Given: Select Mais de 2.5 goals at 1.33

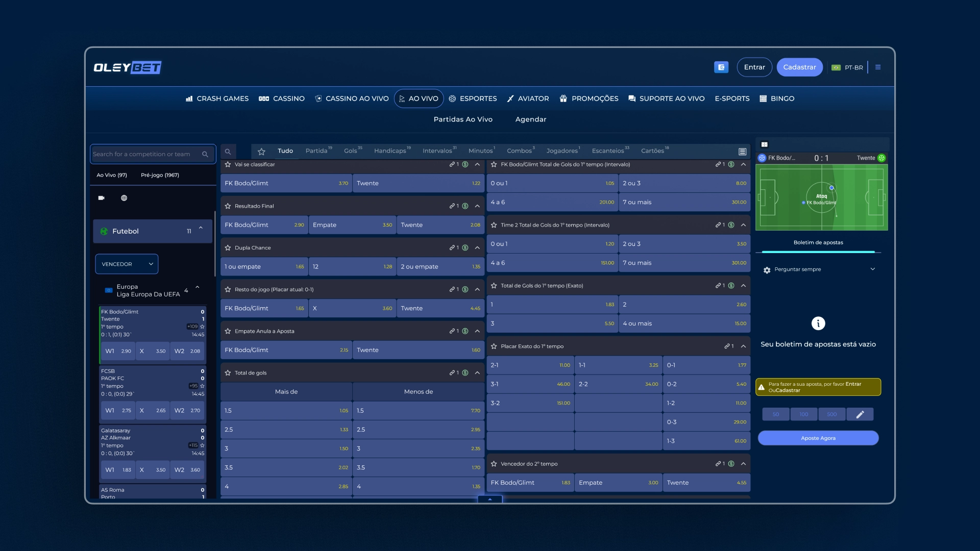Looking at the screenshot, I should [x=286, y=430].
